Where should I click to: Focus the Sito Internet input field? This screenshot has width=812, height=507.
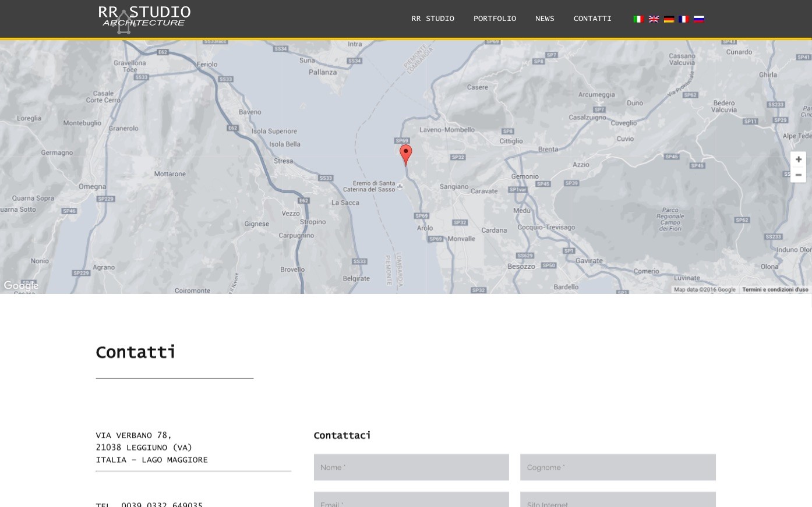[618, 499]
